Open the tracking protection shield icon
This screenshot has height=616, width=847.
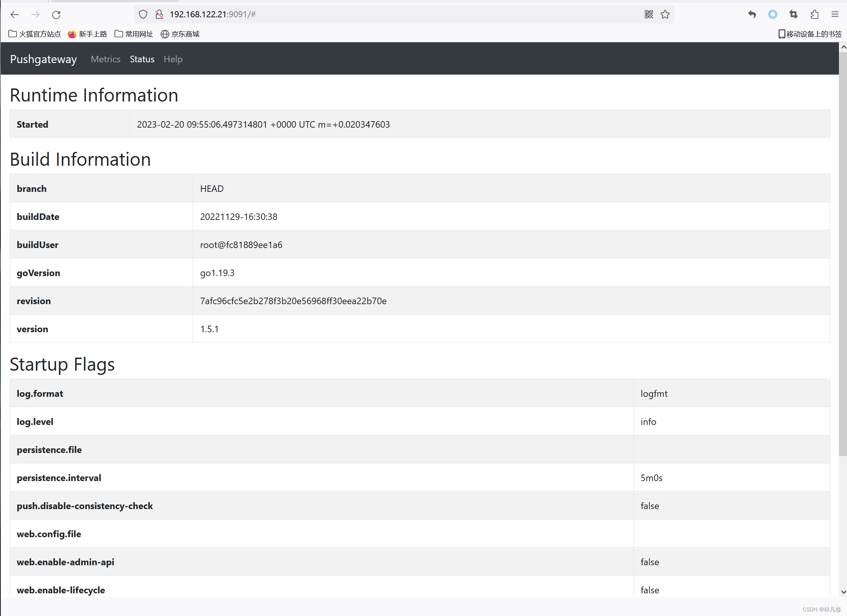point(143,15)
